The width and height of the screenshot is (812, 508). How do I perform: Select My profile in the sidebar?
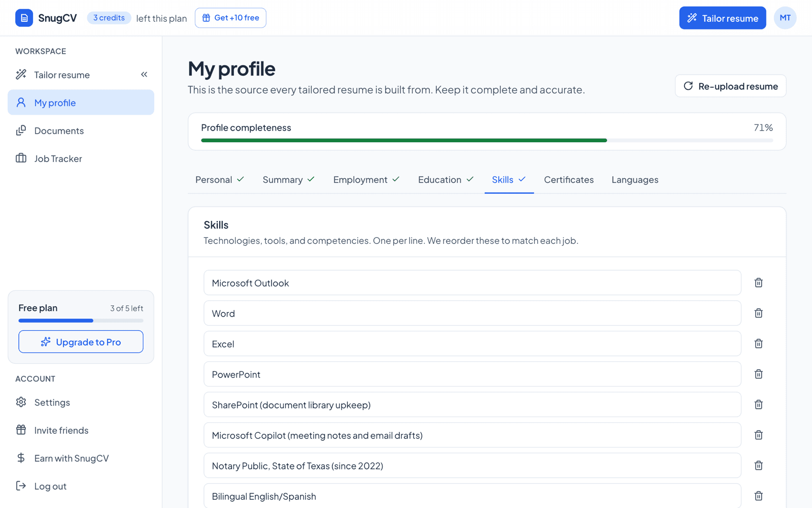[x=81, y=103]
